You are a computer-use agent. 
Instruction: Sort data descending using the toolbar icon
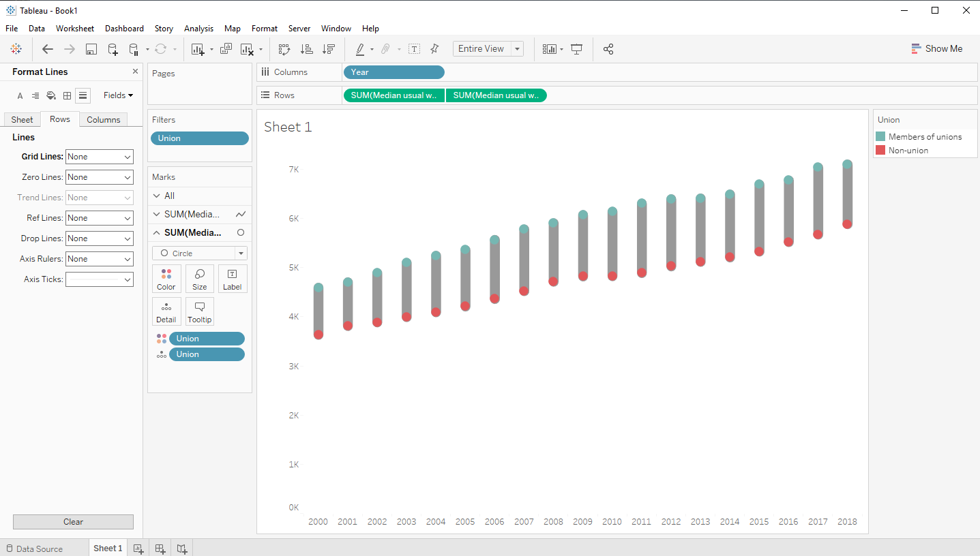pos(328,49)
